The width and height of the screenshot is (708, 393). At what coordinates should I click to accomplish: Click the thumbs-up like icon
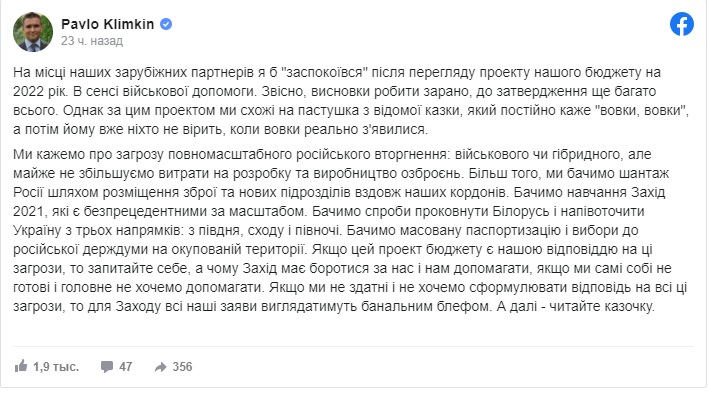[21, 366]
